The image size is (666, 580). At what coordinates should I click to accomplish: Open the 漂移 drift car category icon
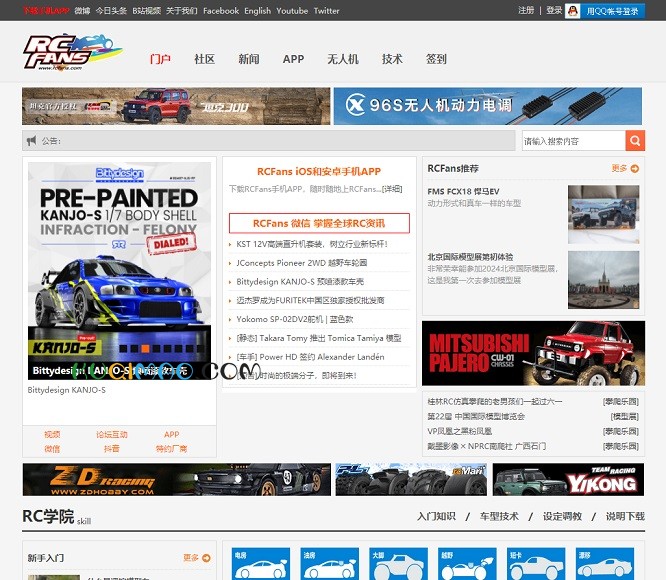tap(605, 564)
